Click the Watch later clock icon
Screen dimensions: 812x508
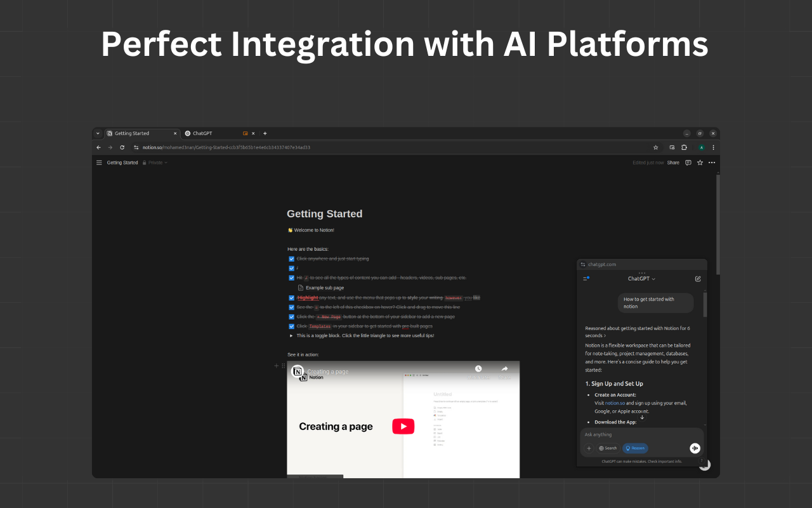478,369
